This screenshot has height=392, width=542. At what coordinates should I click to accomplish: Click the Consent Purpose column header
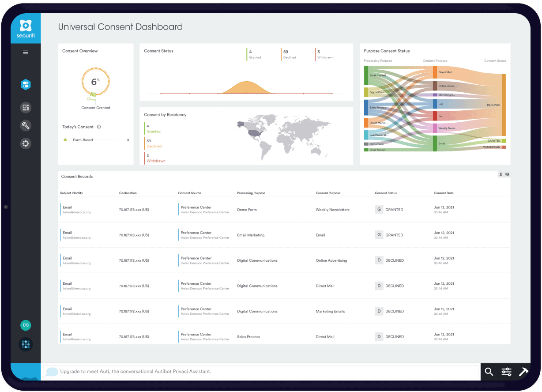coord(328,193)
